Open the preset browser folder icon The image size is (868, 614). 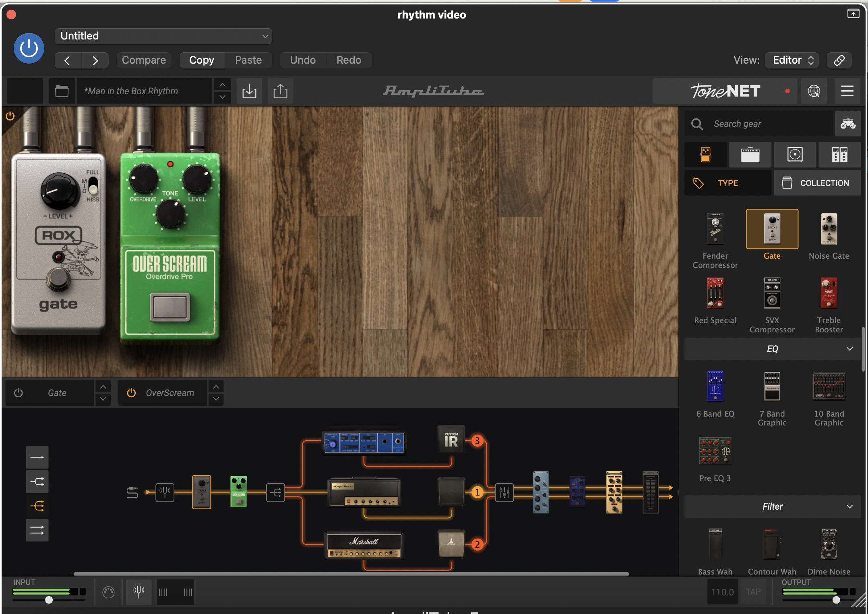click(x=62, y=91)
